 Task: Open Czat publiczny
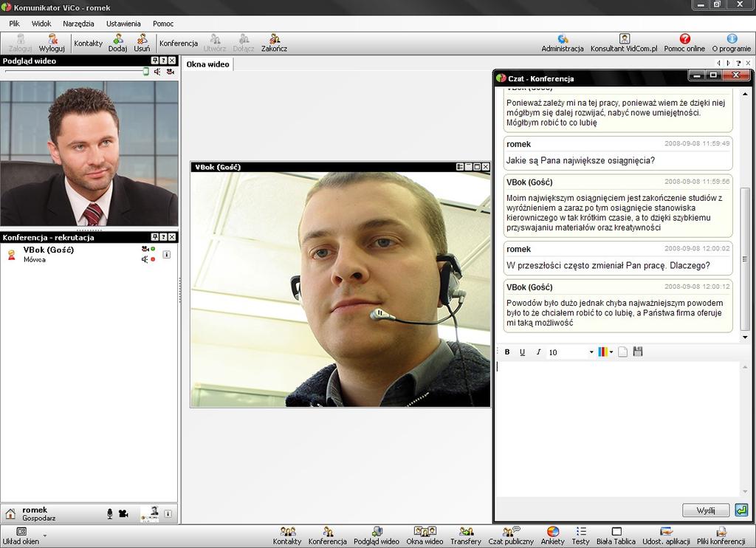pyautogui.click(x=511, y=536)
